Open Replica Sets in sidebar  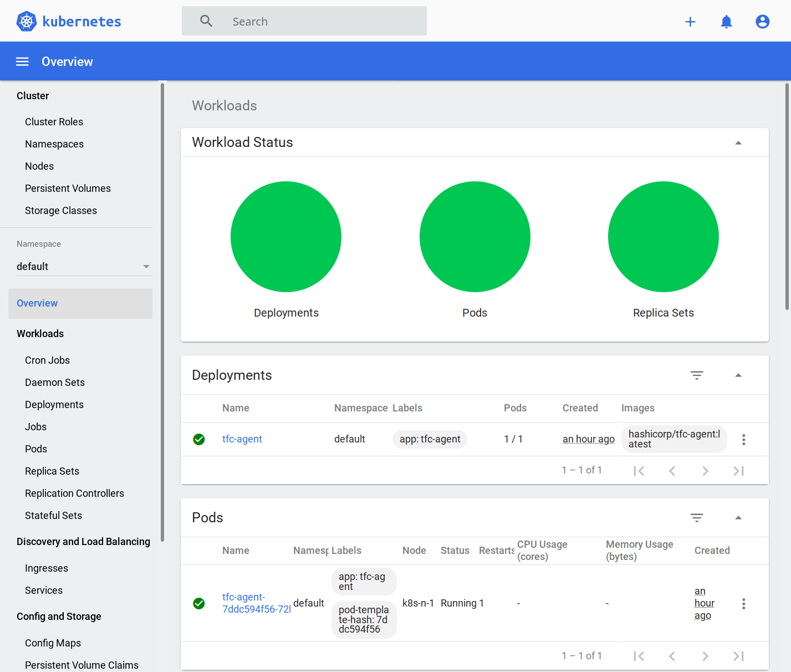(52, 471)
